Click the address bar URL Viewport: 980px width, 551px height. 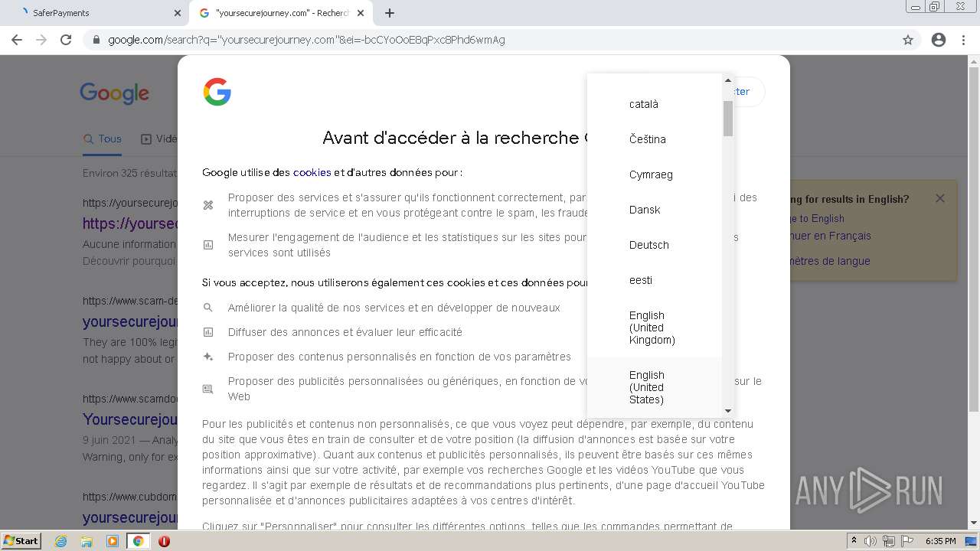(306, 40)
